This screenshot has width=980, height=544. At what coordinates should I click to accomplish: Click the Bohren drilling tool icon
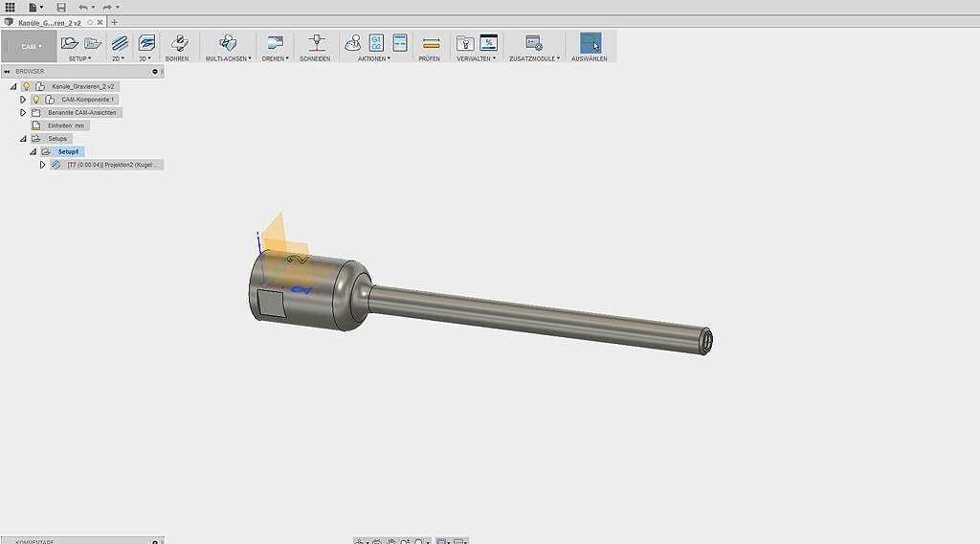click(x=177, y=43)
